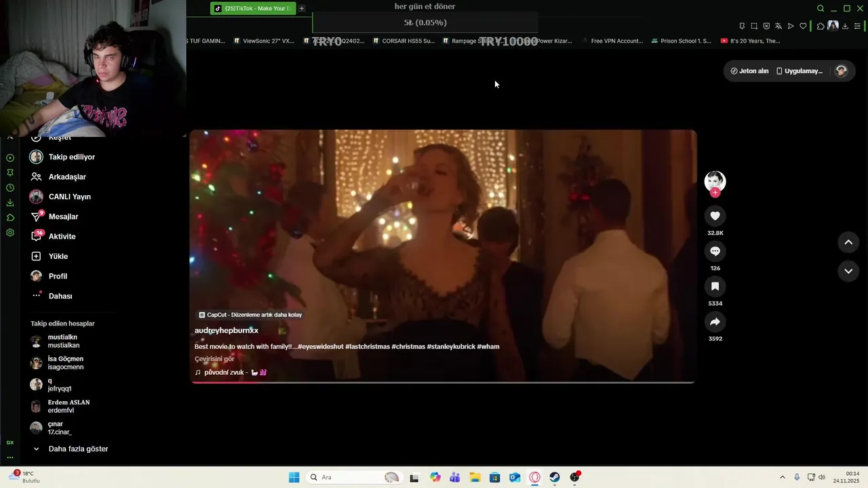Viewport: 868px width, 488px height.
Task: Click the pin icon in browser toolbar
Action: 742,26
